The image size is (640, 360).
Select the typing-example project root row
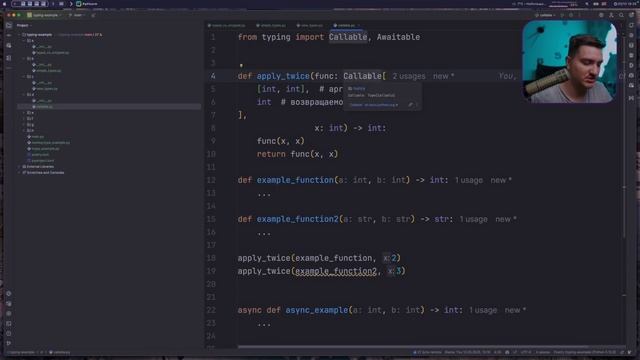(109, 35)
